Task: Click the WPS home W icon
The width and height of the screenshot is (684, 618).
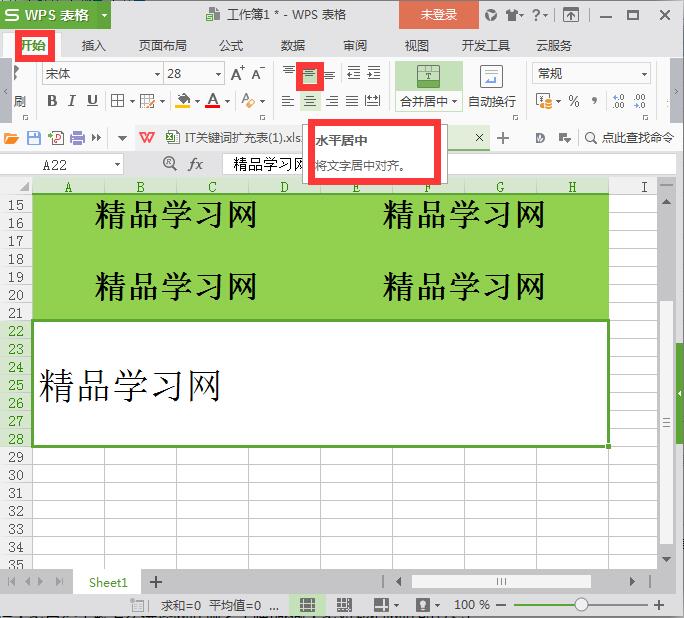Action: pyautogui.click(x=147, y=138)
